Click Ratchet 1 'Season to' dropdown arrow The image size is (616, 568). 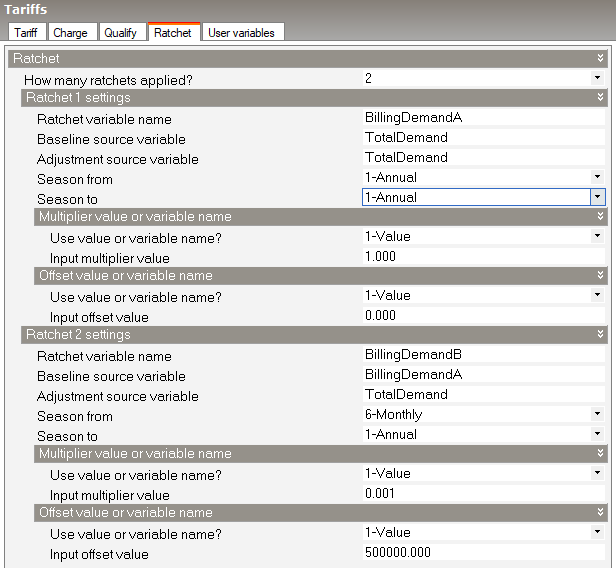pos(597,197)
